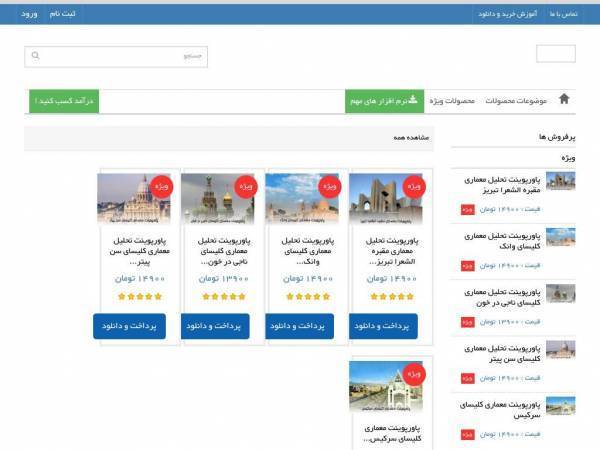
Task: Open sidebar thumbnail for کلیسای سرکیس
Action: tap(561, 406)
